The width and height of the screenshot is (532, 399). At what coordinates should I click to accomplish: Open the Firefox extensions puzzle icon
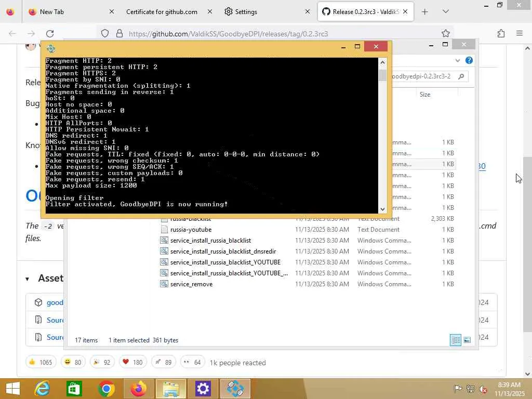(x=501, y=33)
